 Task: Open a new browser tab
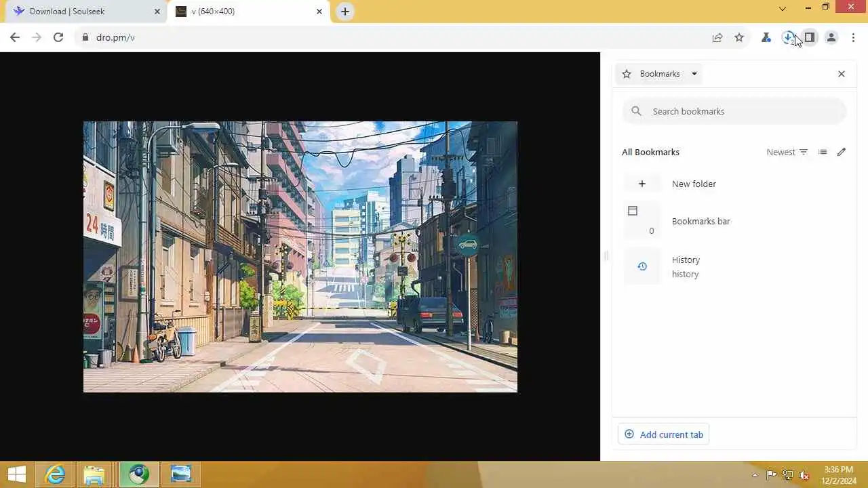pyautogui.click(x=345, y=12)
